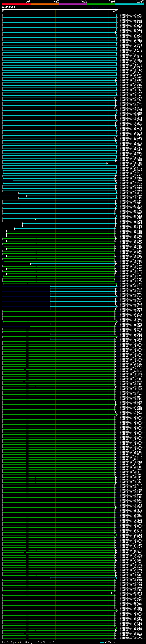Select the UniRef100_Q05639 label
Screen dimensions: 146x644
tap(131, 364)
